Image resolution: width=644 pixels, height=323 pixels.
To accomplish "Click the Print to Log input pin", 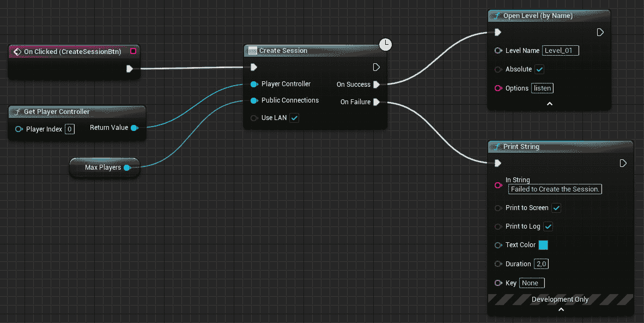I will 498,227.
